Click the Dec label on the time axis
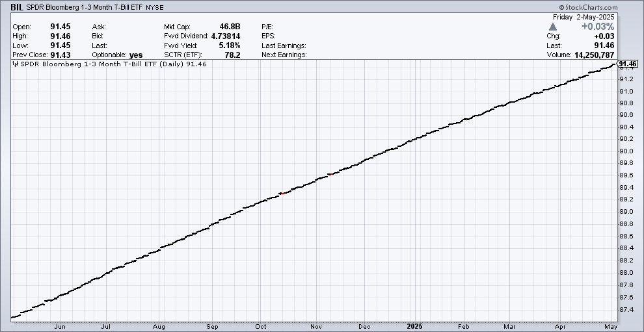The image size is (644, 332). click(x=364, y=327)
